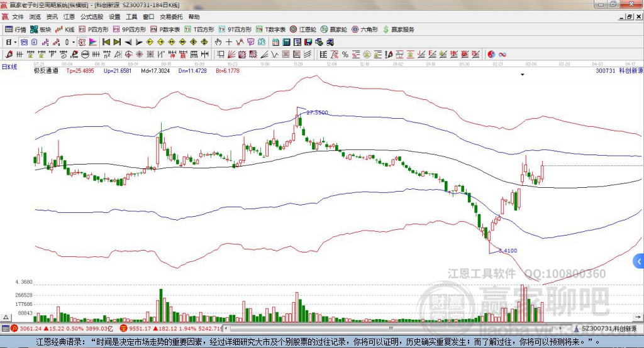Click the Shenzhen index 9551.17 status entry
The image size is (644, 348).
coord(170,329)
